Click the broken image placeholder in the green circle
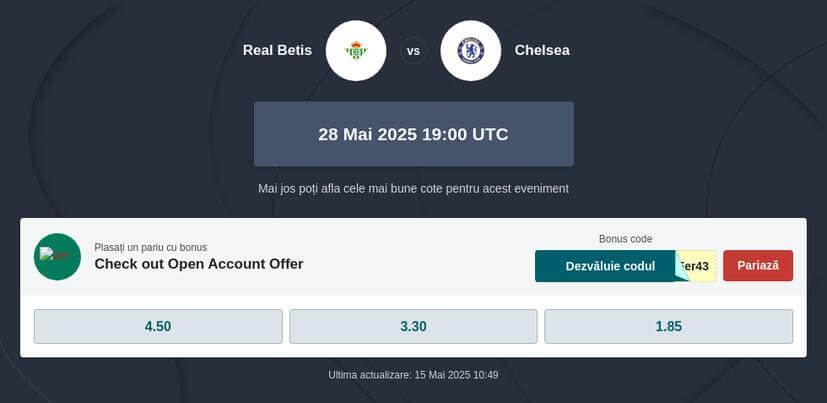This screenshot has width=827, height=403. (x=54, y=254)
